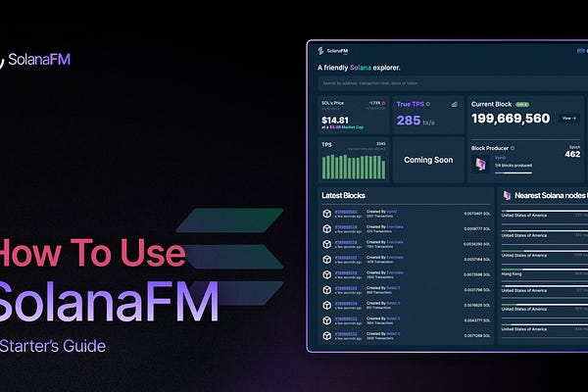588x392 pixels.
Task: Click the 285 tx/s True TPS value
Action: 416,121
